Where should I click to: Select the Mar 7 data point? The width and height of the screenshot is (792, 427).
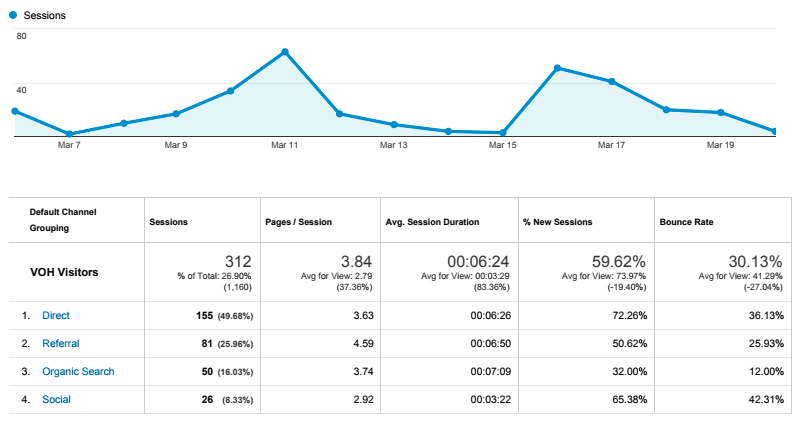[x=69, y=134]
